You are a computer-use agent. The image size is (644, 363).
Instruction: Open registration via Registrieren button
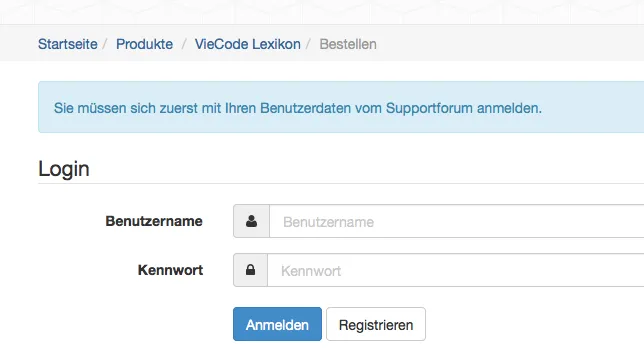point(376,324)
